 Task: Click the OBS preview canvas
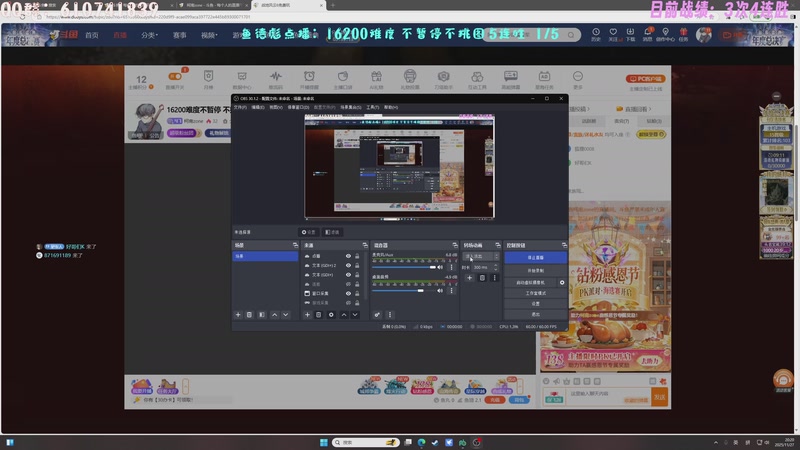click(399, 166)
